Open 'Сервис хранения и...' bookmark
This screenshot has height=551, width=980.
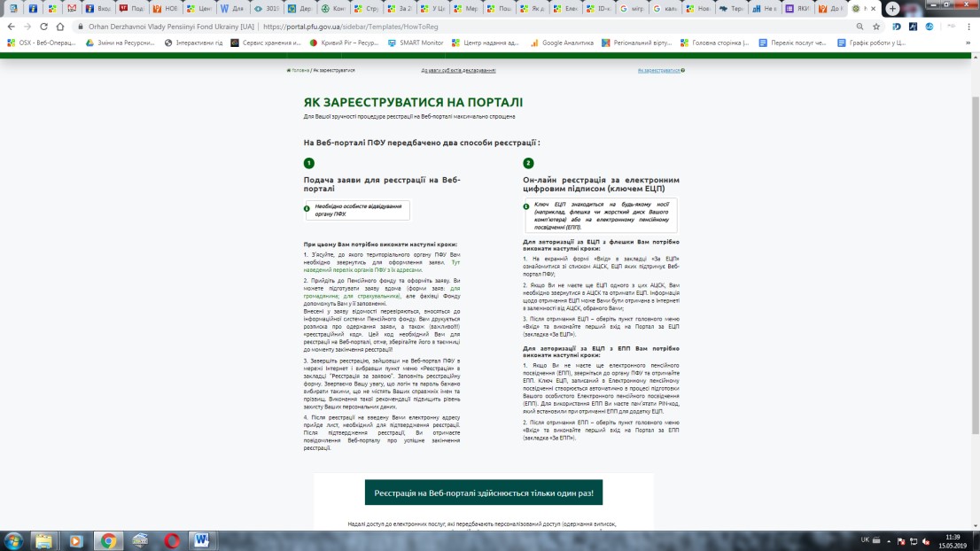coord(266,43)
